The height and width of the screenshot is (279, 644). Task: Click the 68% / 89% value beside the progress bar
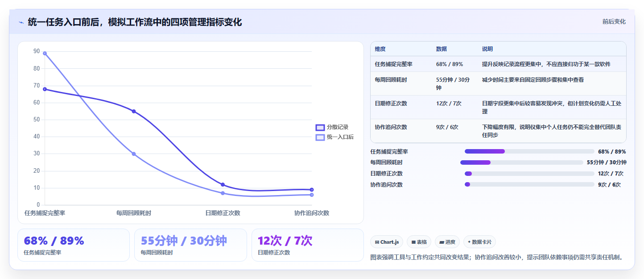coord(612,152)
